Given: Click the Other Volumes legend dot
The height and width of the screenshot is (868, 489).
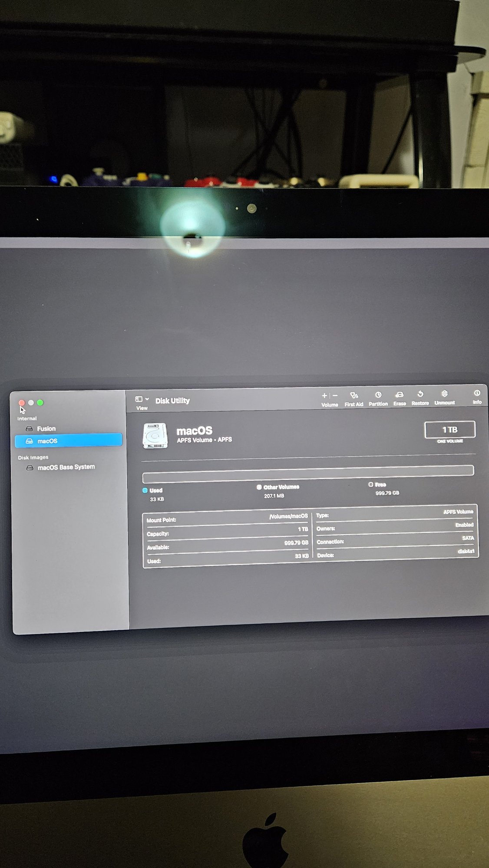Looking at the screenshot, I should pyautogui.click(x=259, y=487).
